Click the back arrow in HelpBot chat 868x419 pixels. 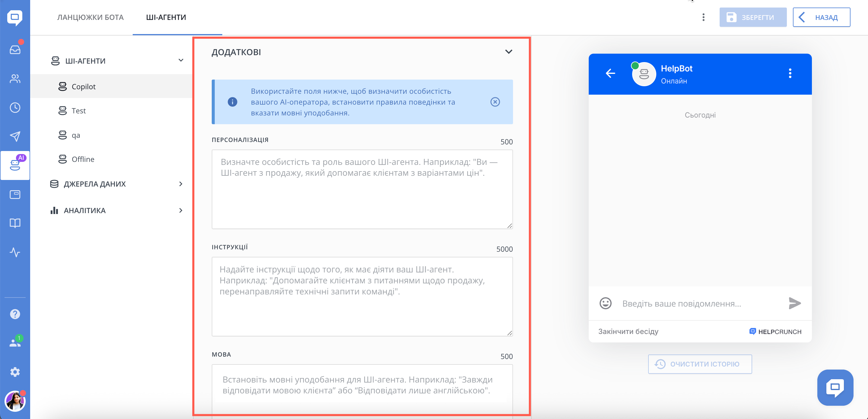click(x=610, y=73)
